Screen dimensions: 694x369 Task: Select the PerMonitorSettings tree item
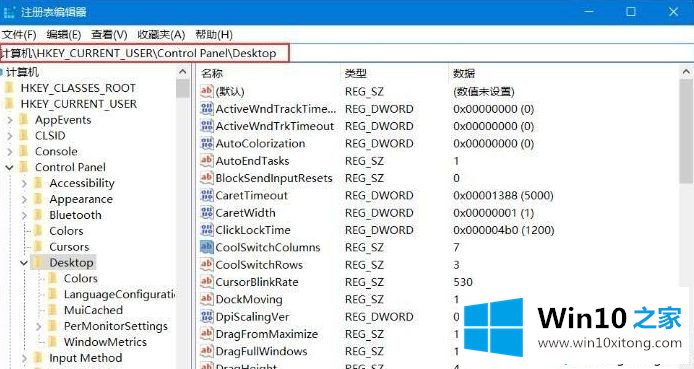pyautogui.click(x=116, y=326)
